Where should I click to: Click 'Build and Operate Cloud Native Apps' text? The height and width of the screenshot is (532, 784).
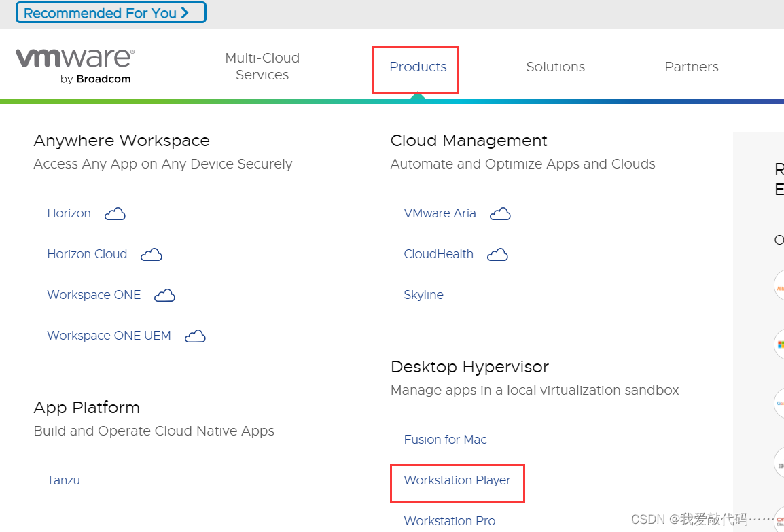coord(154,431)
